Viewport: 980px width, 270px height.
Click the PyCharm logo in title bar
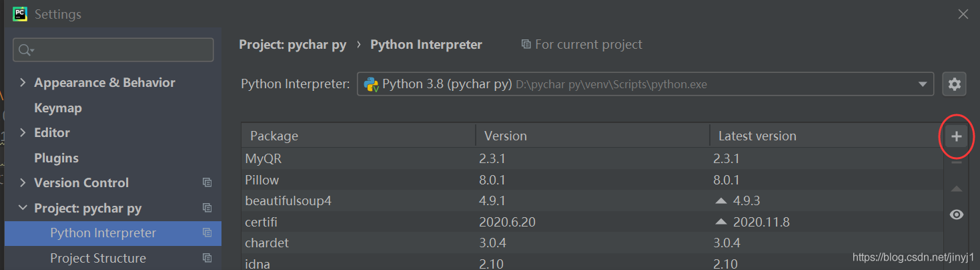coord(20,13)
